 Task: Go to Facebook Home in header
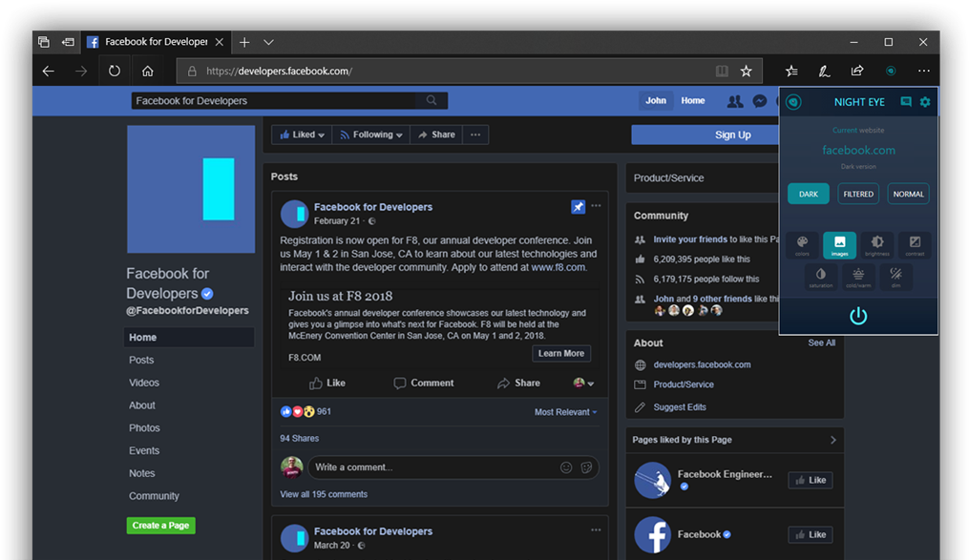tap(693, 100)
